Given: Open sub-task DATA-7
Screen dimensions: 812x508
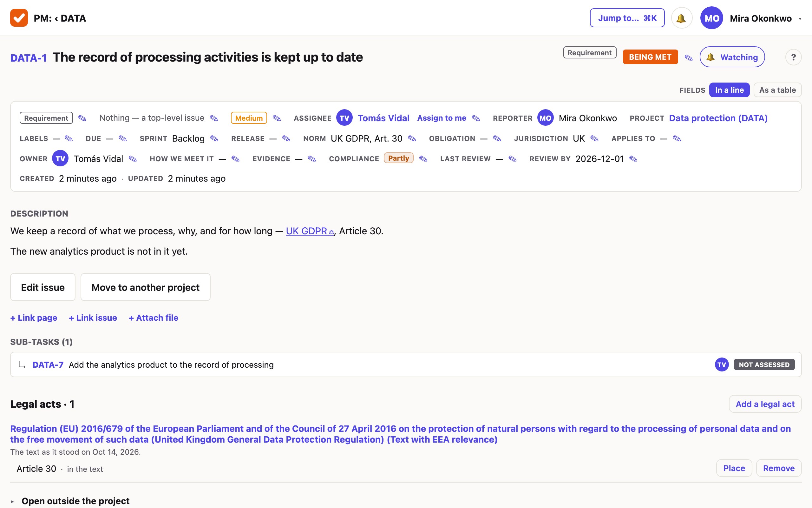Looking at the screenshot, I should pyautogui.click(x=48, y=364).
